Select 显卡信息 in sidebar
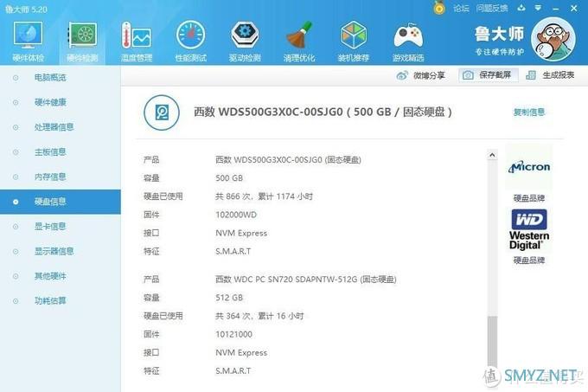This screenshot has width=588, height=392. pyautogui.click(x=50, y=226)
